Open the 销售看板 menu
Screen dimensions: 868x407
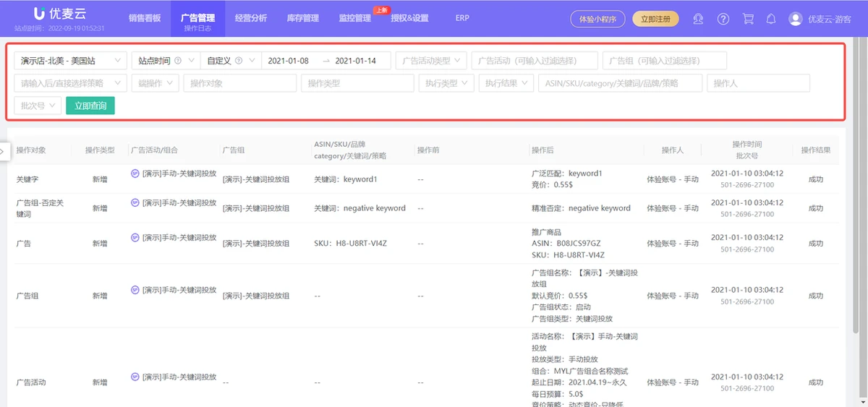[145, 18]
